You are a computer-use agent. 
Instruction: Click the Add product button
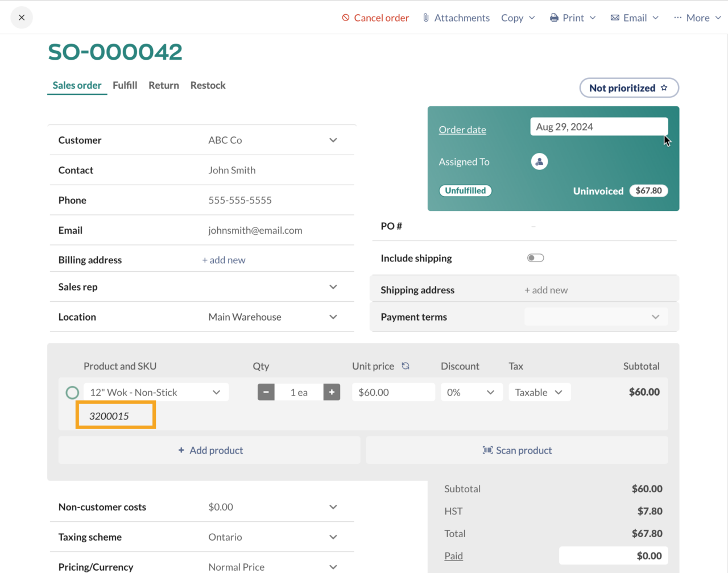[209, 450]
